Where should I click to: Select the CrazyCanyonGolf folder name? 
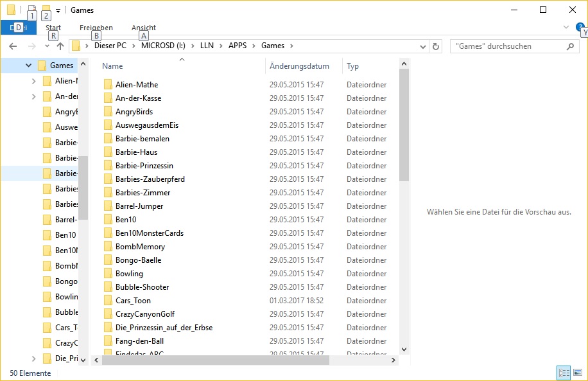click(145, 314)
